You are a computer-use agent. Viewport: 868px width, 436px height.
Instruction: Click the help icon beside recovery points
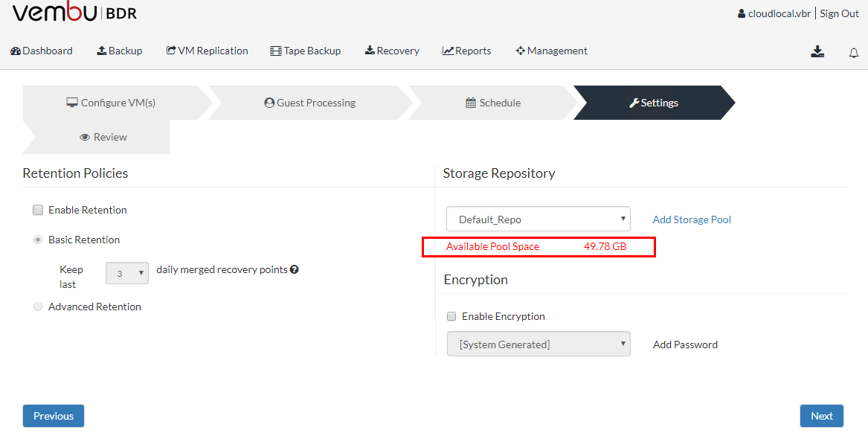coord(295,269)
